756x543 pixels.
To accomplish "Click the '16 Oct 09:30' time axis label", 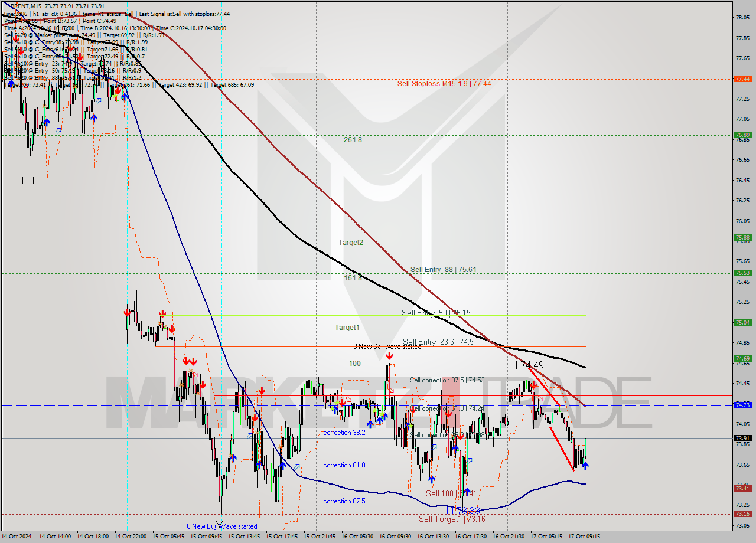I will [395, 537].
